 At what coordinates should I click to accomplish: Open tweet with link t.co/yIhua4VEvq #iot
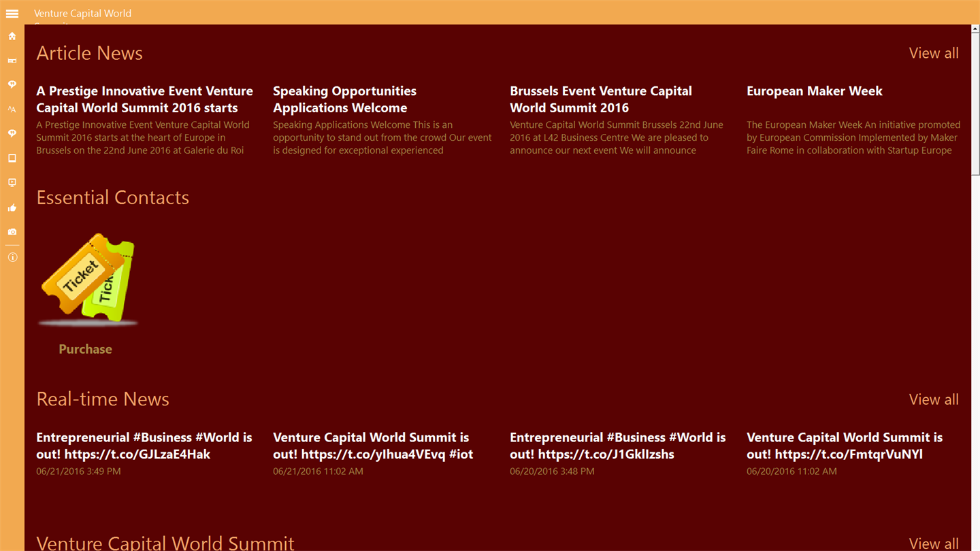point(373,446)
